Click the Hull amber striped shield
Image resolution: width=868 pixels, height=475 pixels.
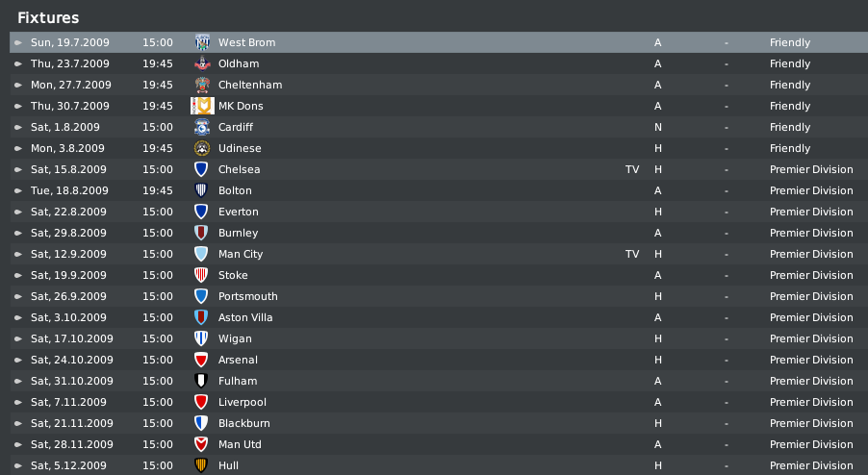coord(201,465)
